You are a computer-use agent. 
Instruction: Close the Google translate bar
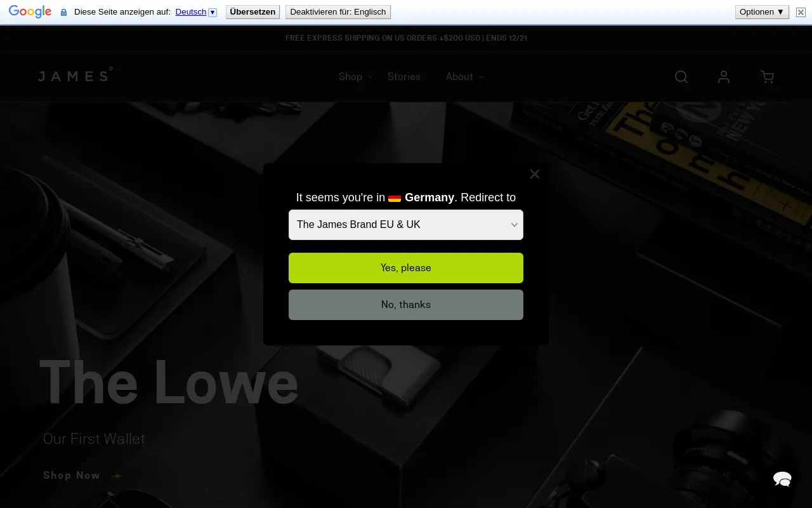coord(801,12)
